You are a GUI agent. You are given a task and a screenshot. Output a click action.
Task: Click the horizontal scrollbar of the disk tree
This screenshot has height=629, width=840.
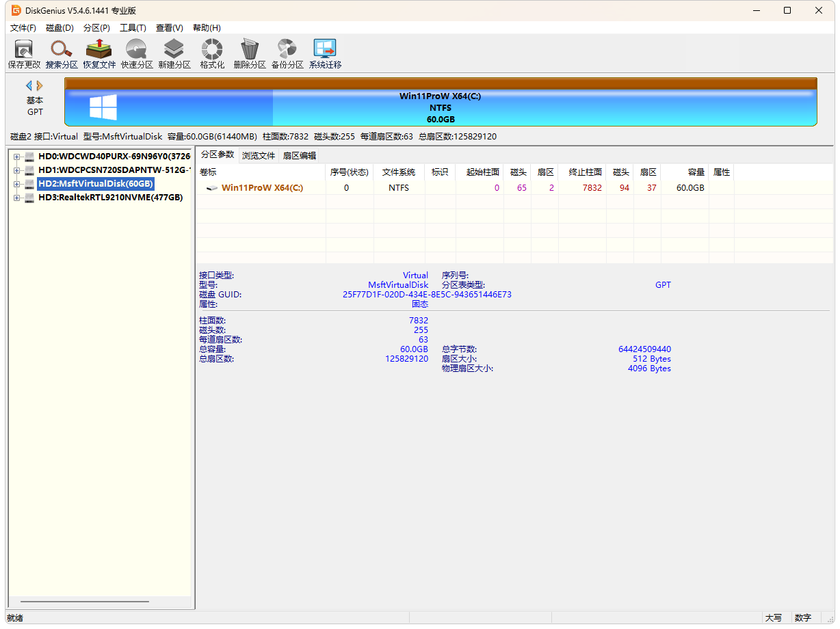[x=84, y=602]
